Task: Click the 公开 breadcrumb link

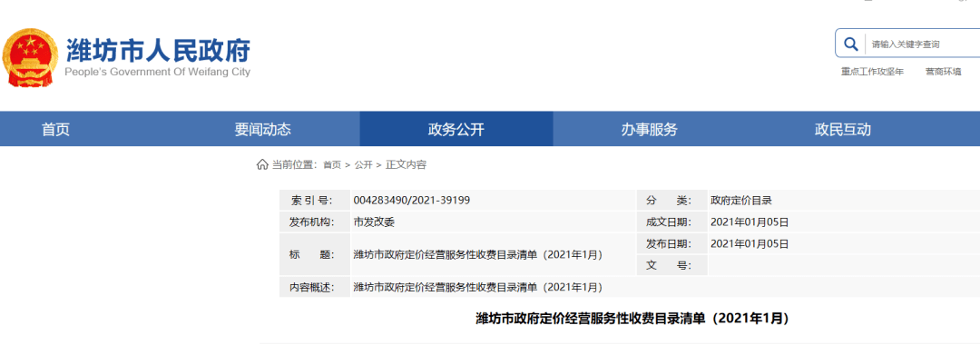Action: pos(363,164)
